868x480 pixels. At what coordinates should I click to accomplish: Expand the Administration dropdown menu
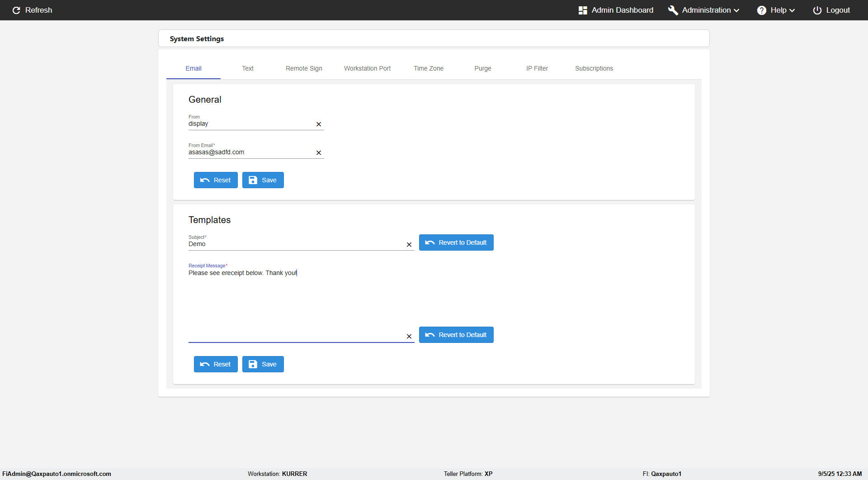click(704, 10)
